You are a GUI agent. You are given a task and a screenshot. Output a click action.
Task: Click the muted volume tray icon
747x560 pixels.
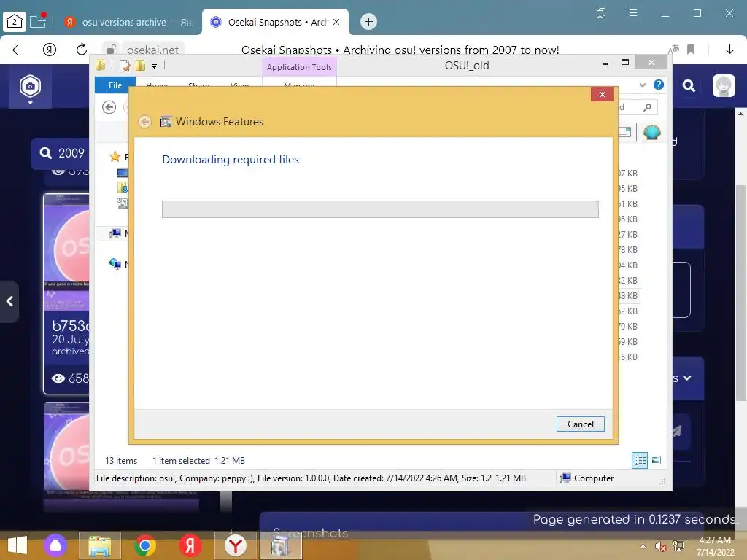659,546
